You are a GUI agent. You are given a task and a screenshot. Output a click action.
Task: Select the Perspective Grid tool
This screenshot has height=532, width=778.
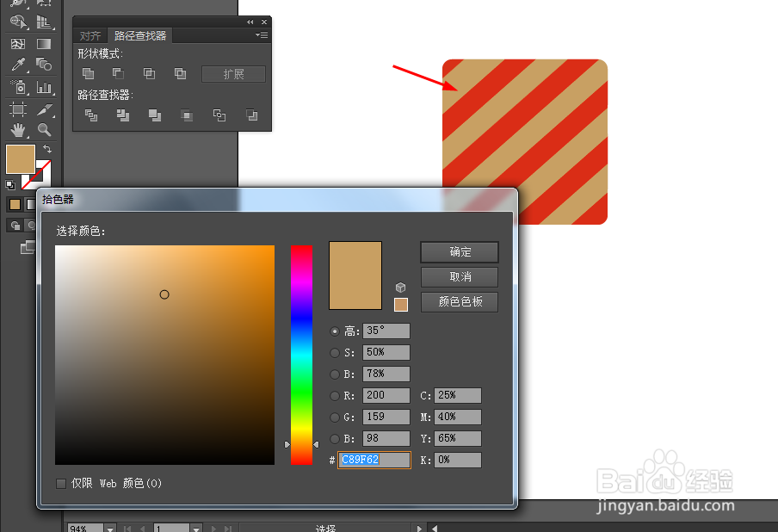click(x=44, y=22)
